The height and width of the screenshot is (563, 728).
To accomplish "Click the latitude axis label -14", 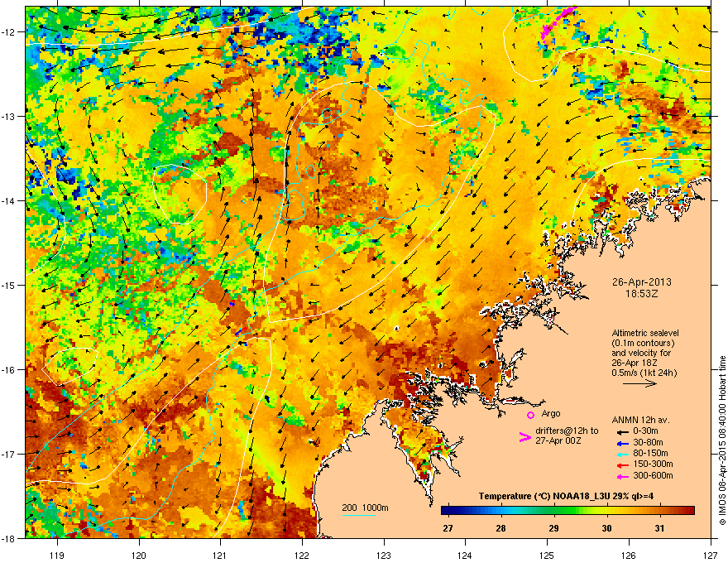I will (9, 200).
